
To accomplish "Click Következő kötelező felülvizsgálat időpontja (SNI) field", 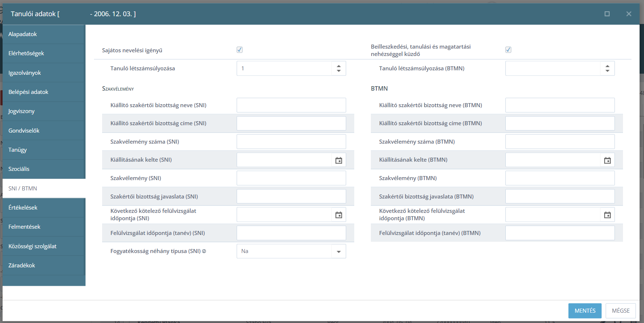I will tap(284, 215).
